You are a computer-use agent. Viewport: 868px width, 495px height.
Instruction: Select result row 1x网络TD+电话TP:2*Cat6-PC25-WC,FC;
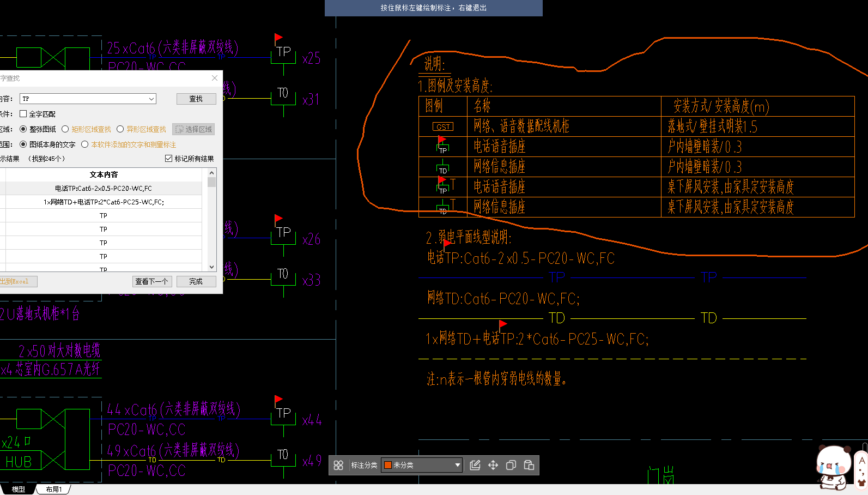104,202
